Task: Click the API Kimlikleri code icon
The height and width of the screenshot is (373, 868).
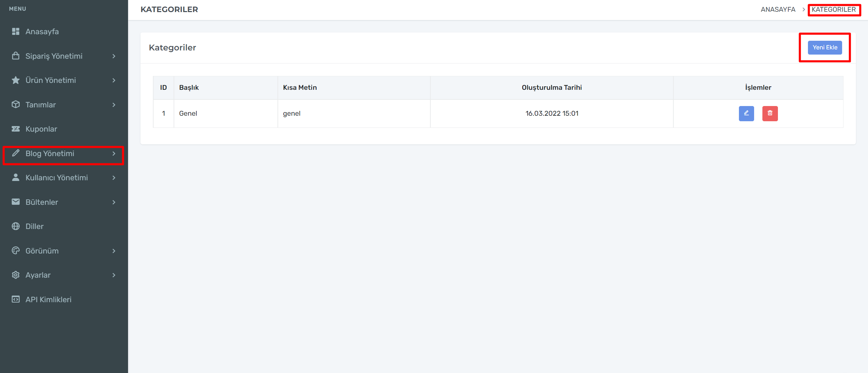Action: pos(16,299)
